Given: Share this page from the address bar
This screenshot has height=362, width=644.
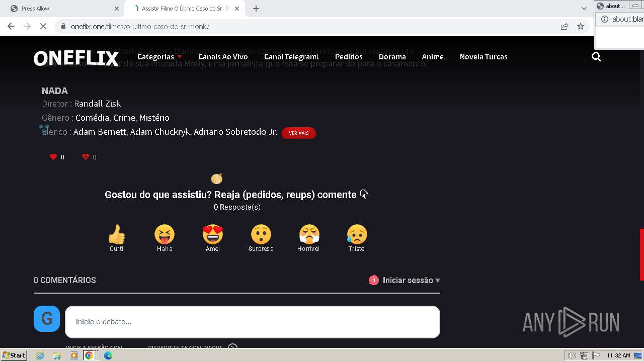Looking at the screenshot, I should pyautogui.click(x=565, y=26).
